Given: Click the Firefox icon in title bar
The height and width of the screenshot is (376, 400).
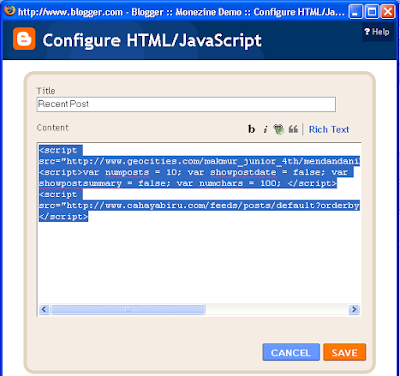Looking at the screenshot, I should point(9,11).
